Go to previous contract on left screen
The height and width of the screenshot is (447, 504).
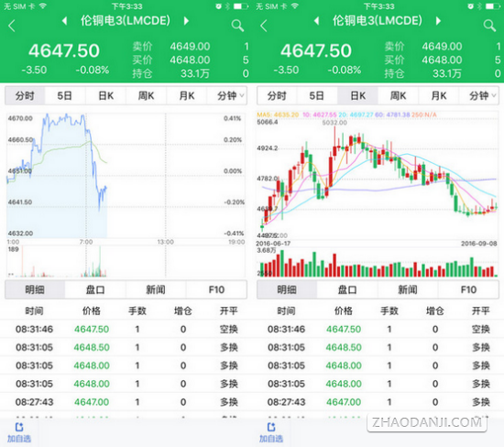click(65, 21)
